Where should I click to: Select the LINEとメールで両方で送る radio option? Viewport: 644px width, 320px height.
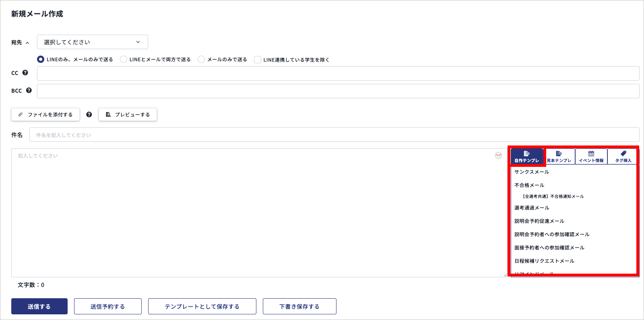click(124, 59)
